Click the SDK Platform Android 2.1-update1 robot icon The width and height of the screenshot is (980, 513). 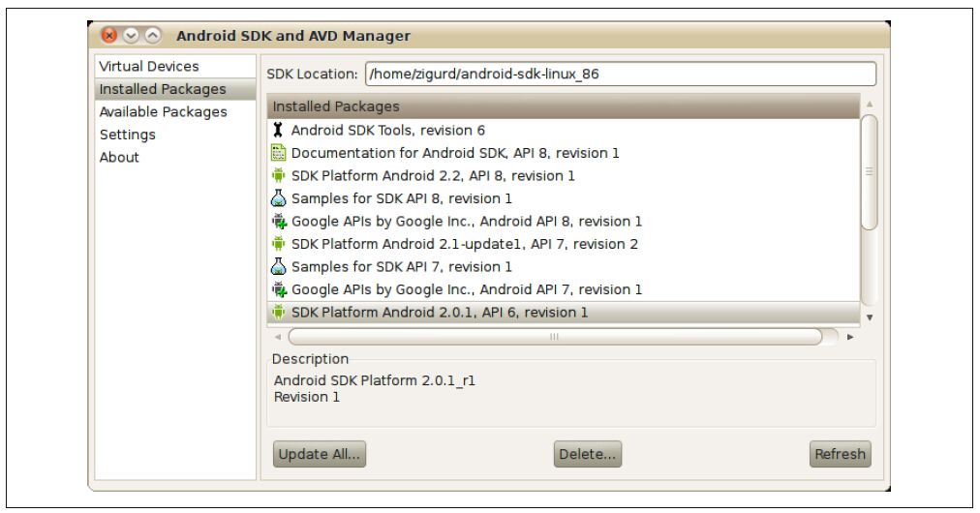[x=278, y=244]
